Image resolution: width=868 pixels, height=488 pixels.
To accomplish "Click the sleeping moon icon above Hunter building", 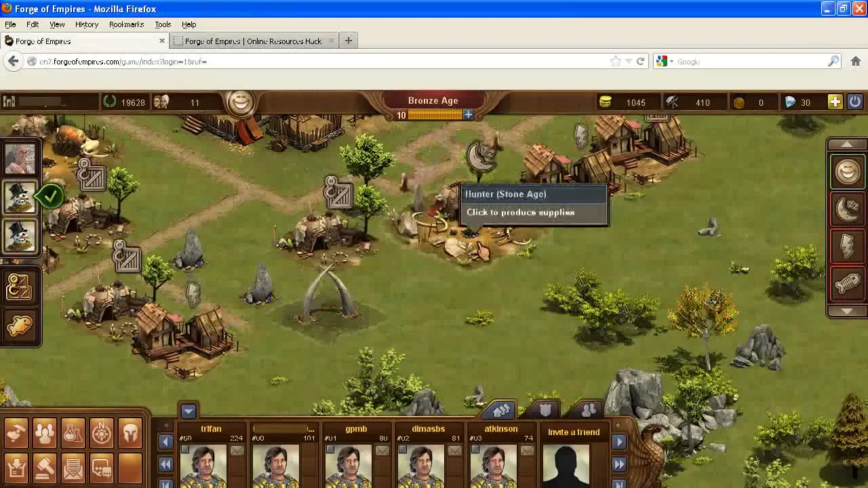I will click(x=481, y=157).
